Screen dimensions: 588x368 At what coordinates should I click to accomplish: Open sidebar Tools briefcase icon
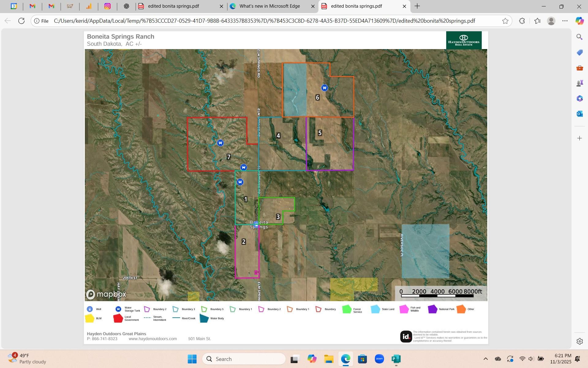pos(579,68)
